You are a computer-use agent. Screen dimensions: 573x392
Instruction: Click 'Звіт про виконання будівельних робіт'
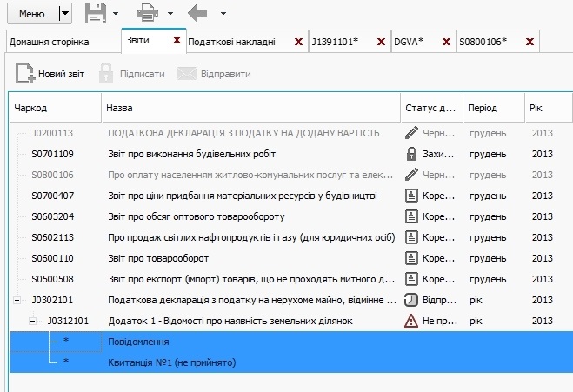click(x=191, y=154)
